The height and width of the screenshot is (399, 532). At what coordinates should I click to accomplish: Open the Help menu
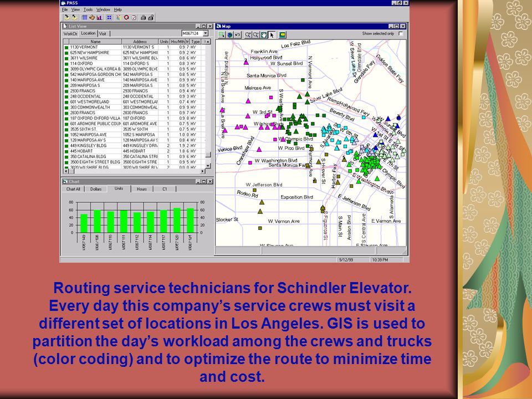[x=117, y=9]
